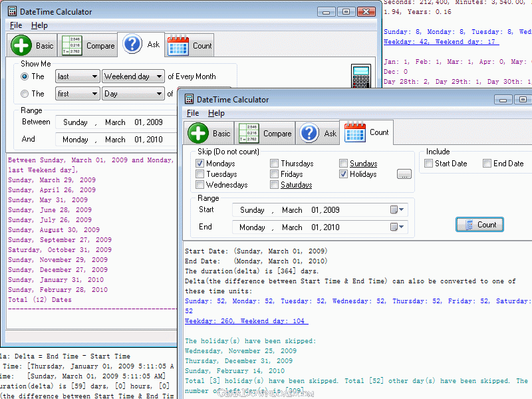Click the blue question mark Ask icon in the front window
This screenshot has width=532, height=399.
coord(309,132)
